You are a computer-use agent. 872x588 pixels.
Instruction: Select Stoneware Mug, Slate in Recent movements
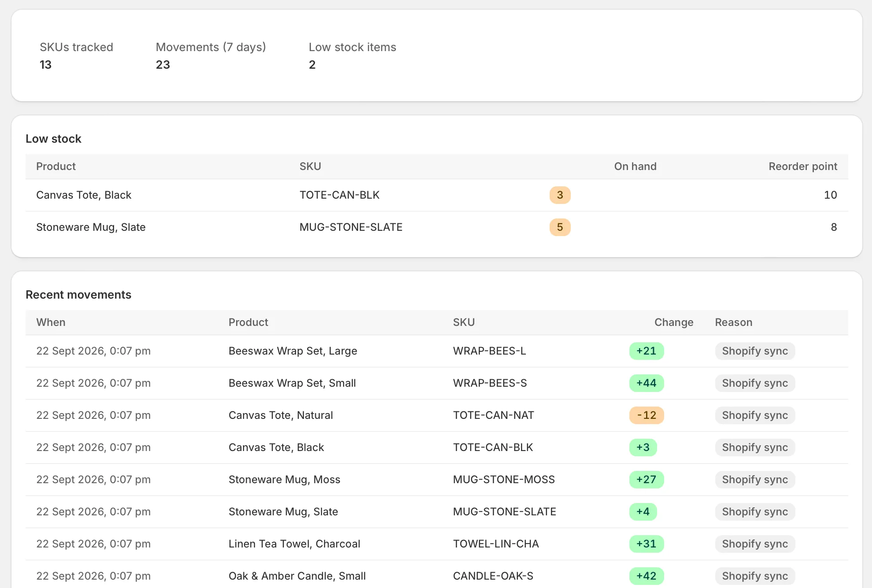(x=283, y=512)
